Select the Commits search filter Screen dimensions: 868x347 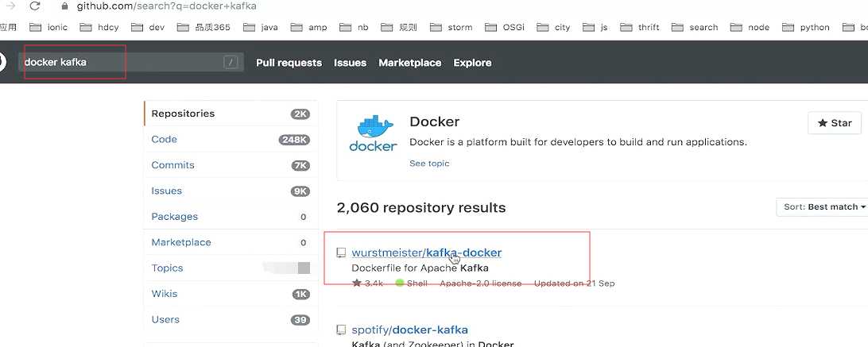(231, 165)
